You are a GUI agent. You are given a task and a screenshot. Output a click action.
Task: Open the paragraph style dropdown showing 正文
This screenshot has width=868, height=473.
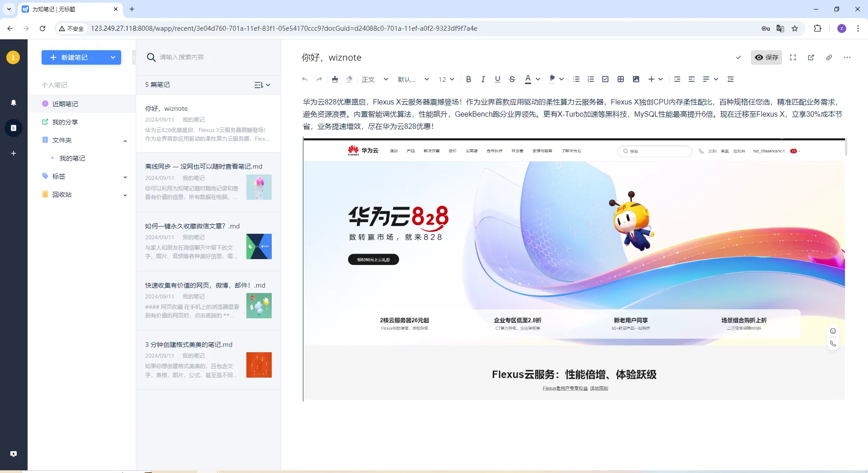(375, 79)
